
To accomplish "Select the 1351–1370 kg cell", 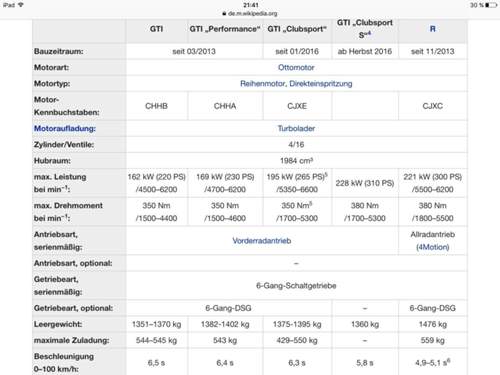I will click(x=156, y=324).
